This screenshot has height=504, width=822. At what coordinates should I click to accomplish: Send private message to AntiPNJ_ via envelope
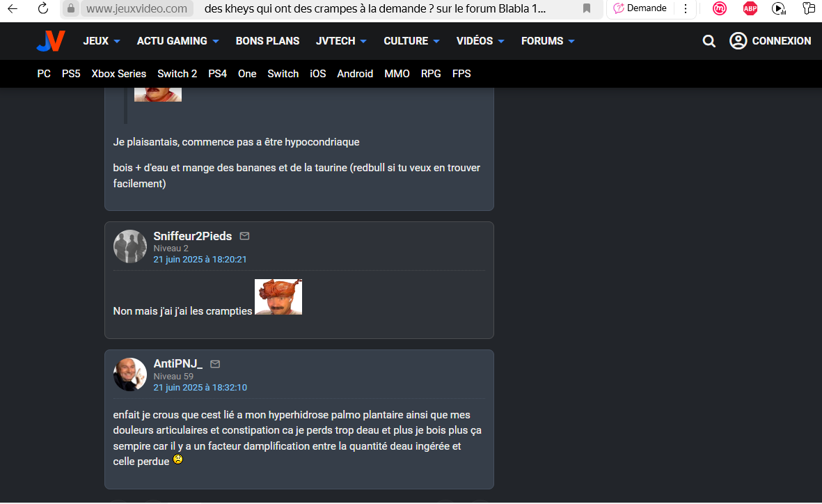(215, 364)
